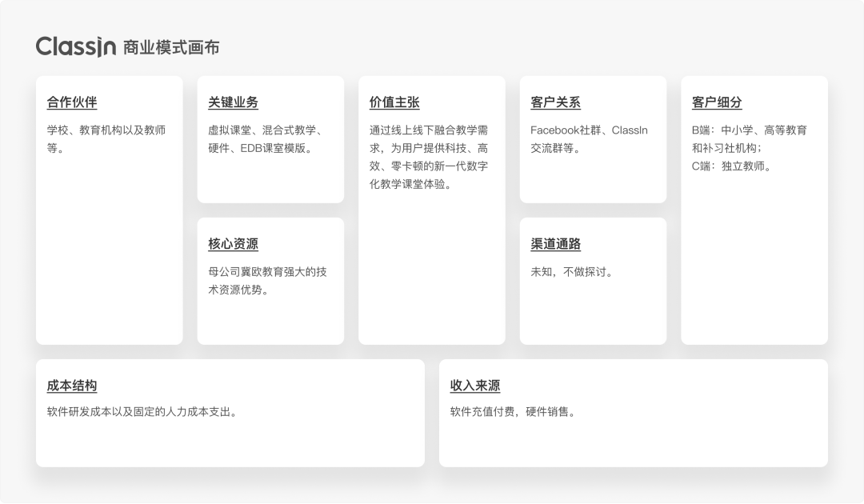Click the 价值主张 heading
Screen dimensions: 864x504
394,102
